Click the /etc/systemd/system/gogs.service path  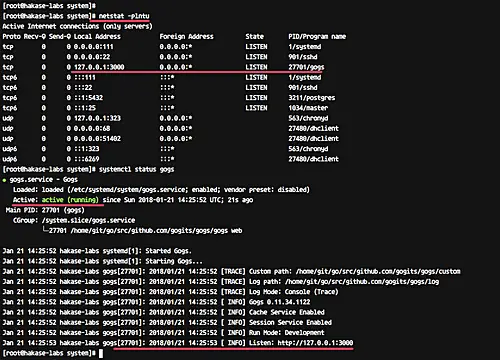click(x=127, y=190)
